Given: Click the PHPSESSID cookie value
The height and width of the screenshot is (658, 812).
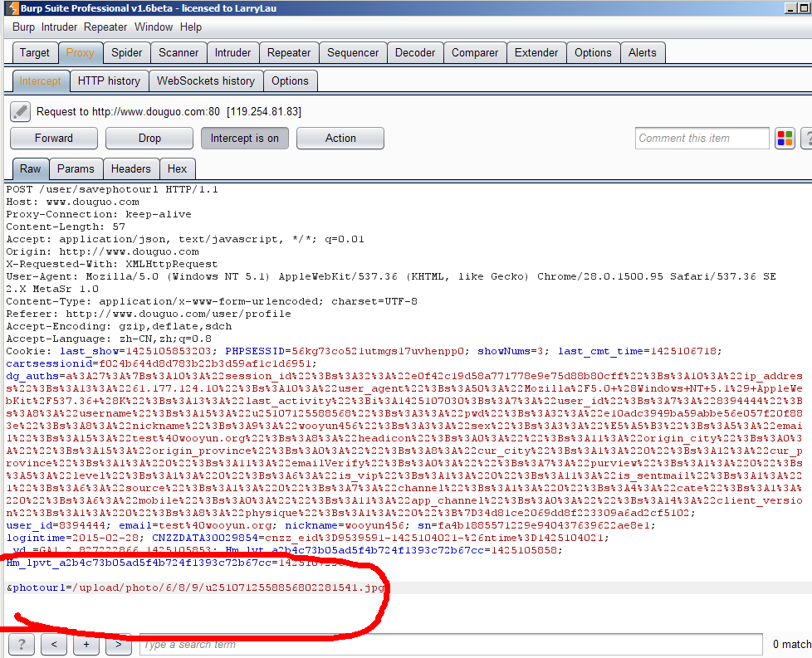Looking at the screenshot, I should [378, 351].
